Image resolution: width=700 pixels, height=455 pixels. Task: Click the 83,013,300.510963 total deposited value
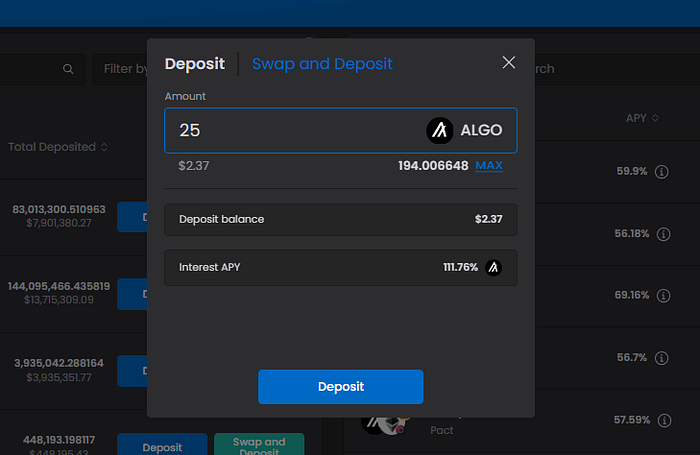(59, 209)
